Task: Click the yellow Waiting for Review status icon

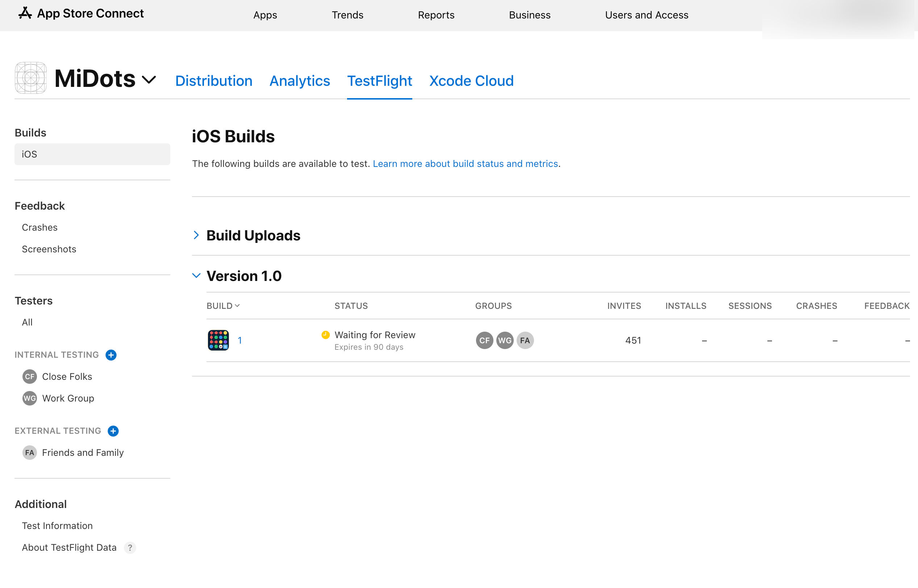Action: (x=325, y=335)
